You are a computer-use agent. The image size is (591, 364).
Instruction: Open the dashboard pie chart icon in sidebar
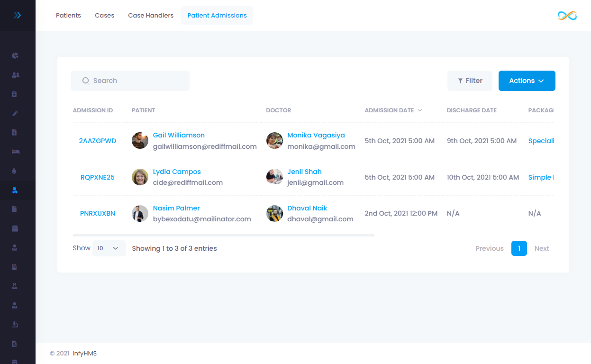point(15,55)
